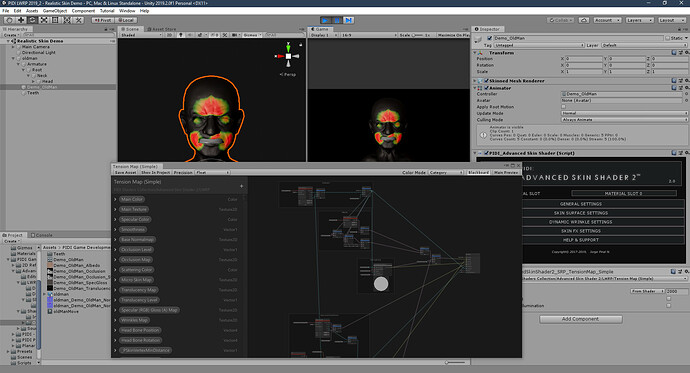The image size is (690, 373).
Task: Open the Layers dropdown in toolbar
Action: coord(639,20)
